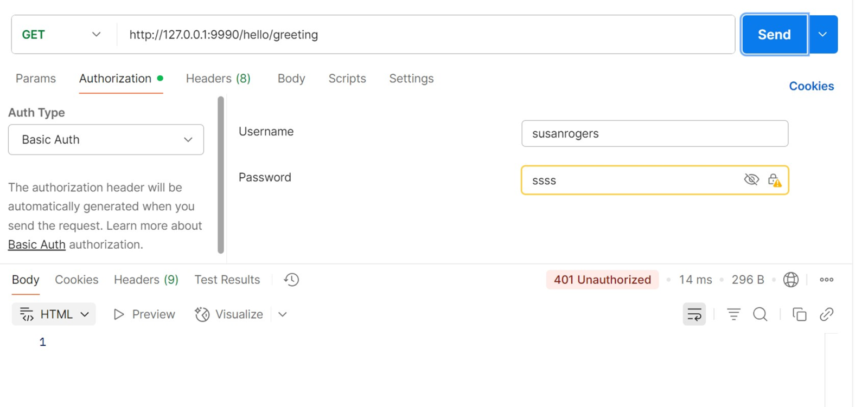Viewport: 868px width, 407px height.
Task: Open the GET method dropdown
Action: point(61,35)
